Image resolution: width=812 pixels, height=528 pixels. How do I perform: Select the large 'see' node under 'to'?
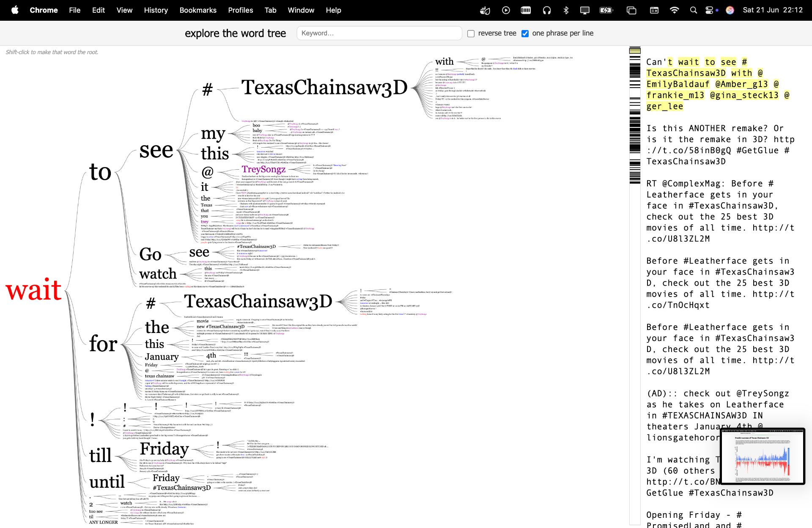pos(156,150)
